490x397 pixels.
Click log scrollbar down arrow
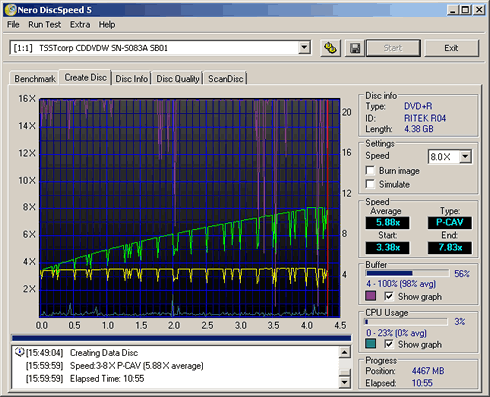345,382
